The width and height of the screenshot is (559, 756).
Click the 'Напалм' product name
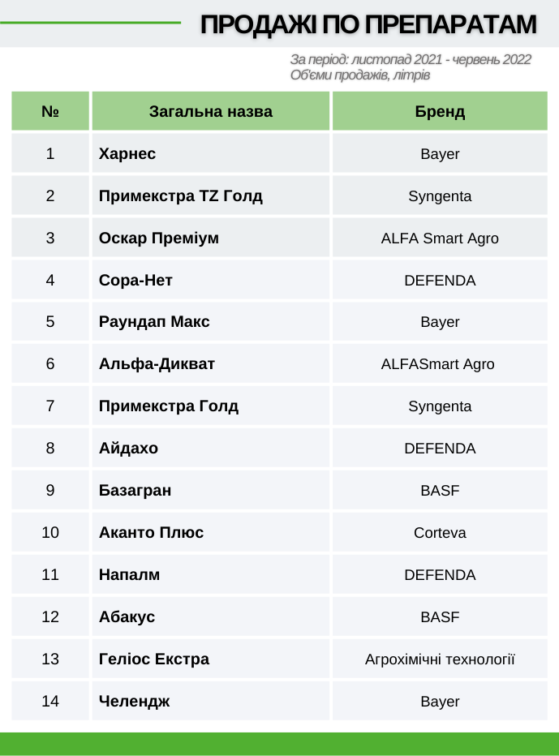tap(129, 575)
